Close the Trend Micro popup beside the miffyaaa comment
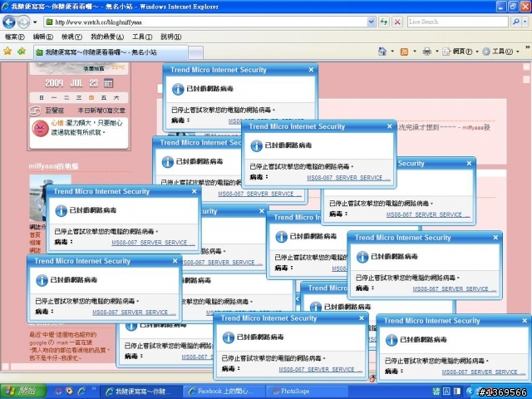 pyautogui.click(x=390, y=126)
